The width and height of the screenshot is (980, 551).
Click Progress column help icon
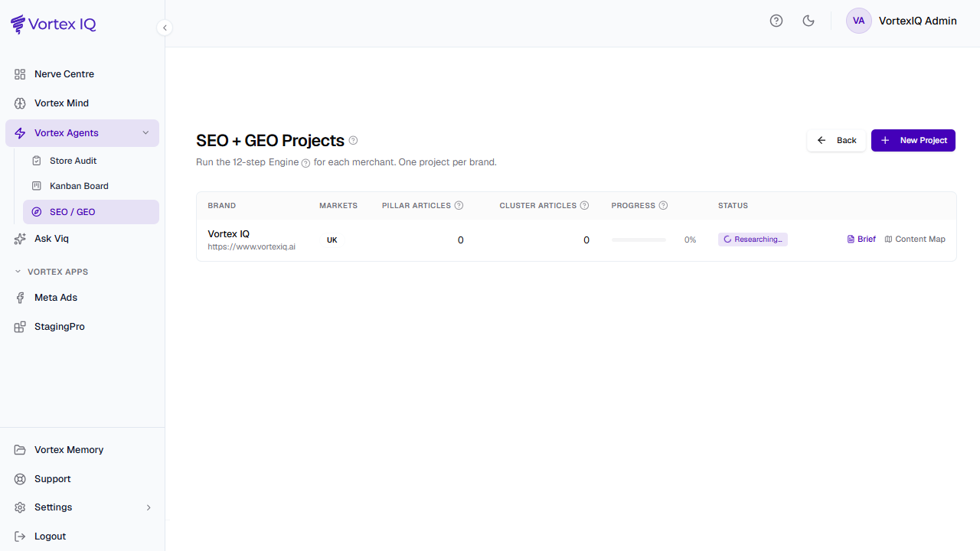[663, 205]
